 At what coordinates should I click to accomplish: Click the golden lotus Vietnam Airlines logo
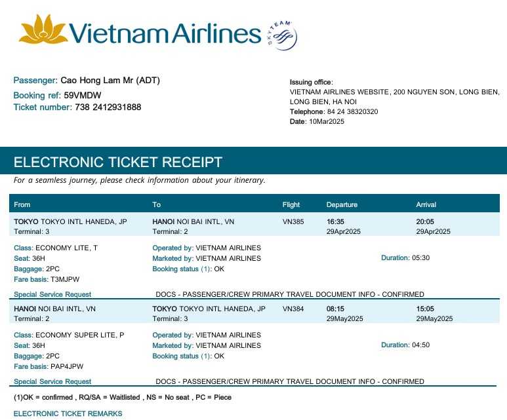(x=43, y=31)
